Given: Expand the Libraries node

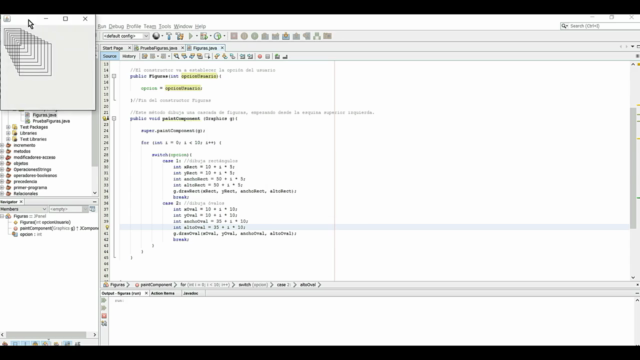Looking at the screenshot, I should [8, 133].
